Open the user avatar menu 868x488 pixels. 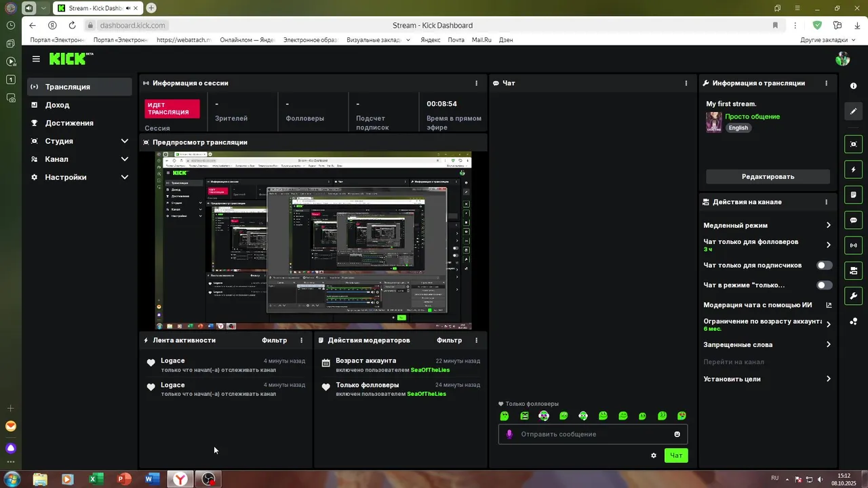pos(843,59)
